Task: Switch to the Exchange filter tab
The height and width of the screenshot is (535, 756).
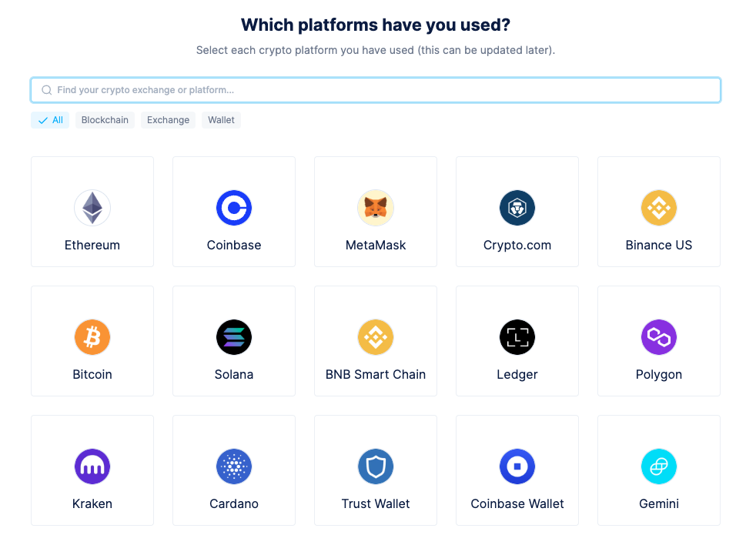Action: click(168, 120)
